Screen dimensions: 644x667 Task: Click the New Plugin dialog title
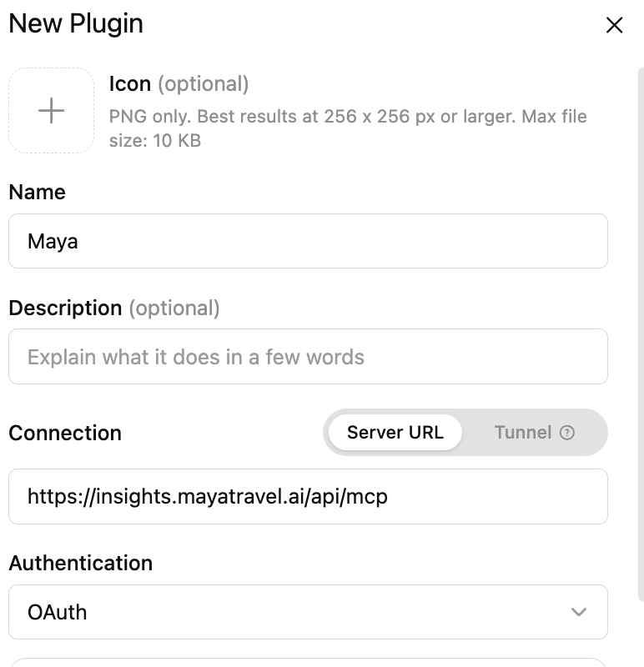[x=76, y=24]
